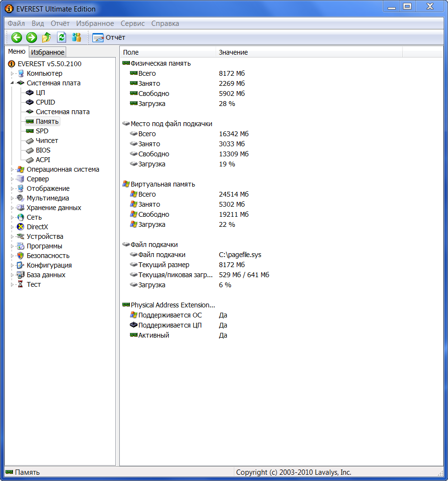Click the ACPI chip icon
Screen dimensions: 448x481
30,160
